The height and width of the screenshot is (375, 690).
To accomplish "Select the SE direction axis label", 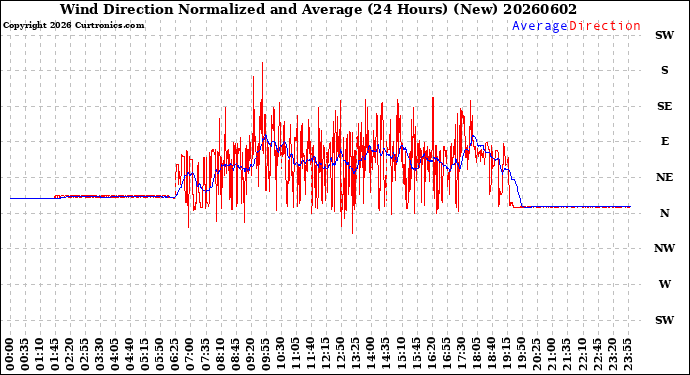I will 664,106.
